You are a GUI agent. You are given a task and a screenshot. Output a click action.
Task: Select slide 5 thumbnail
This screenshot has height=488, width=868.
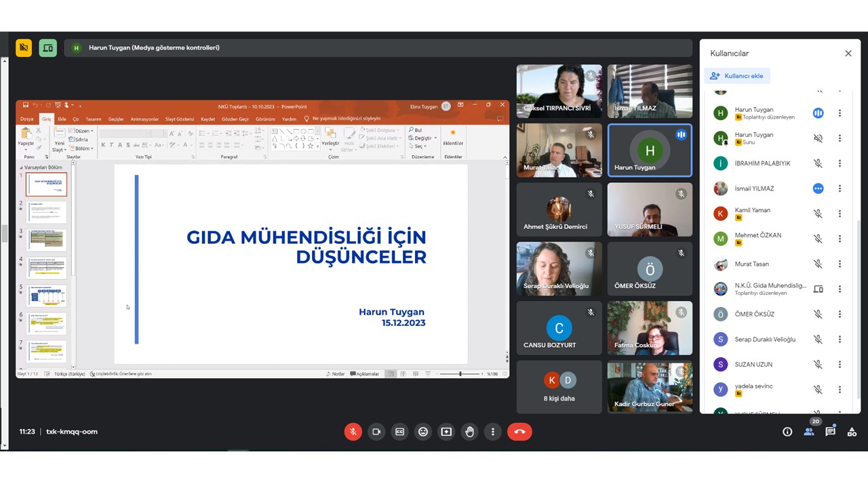[46, 296]
